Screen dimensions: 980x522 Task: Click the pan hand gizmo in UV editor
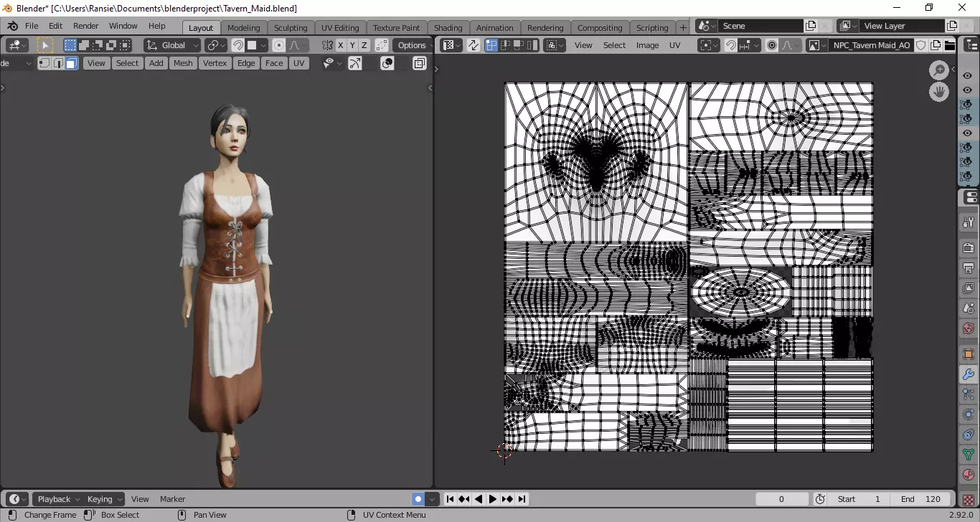click(x=939, y=92)
